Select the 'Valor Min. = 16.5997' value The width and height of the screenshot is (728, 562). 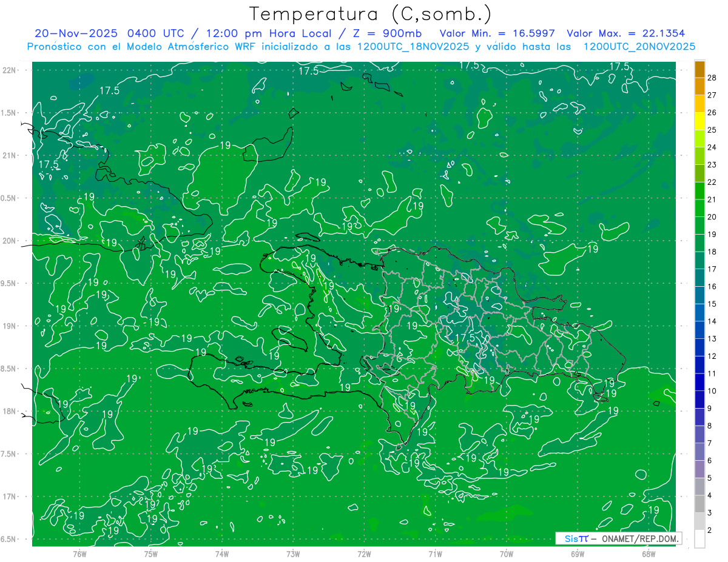497,33
